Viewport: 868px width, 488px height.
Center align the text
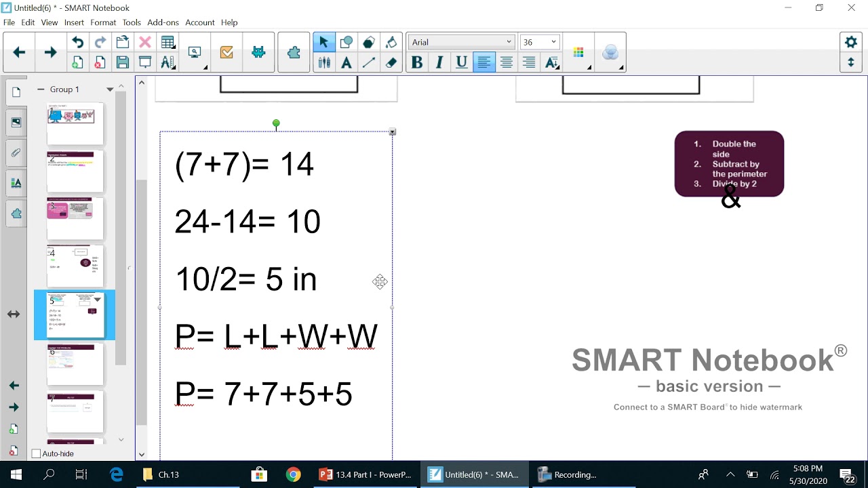point(507,62)
